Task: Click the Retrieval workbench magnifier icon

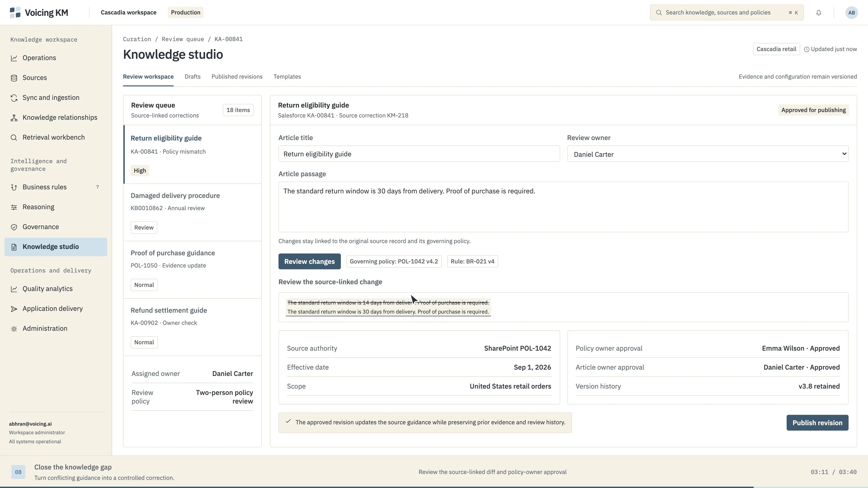Action: point(14,138)
